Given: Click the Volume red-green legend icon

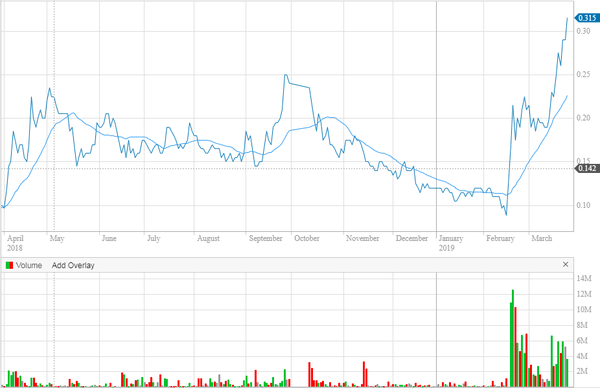Looking at the screenshot, I should [10, 265].
